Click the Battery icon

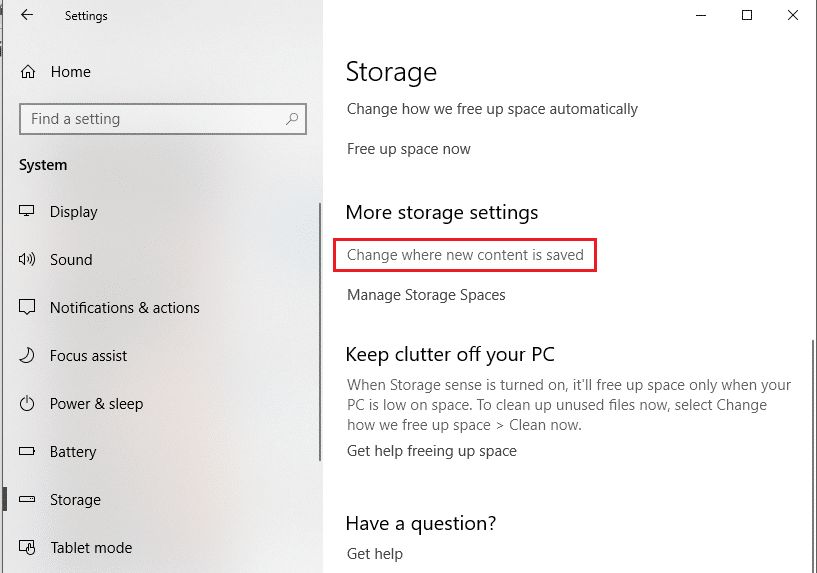click(28, 452)
